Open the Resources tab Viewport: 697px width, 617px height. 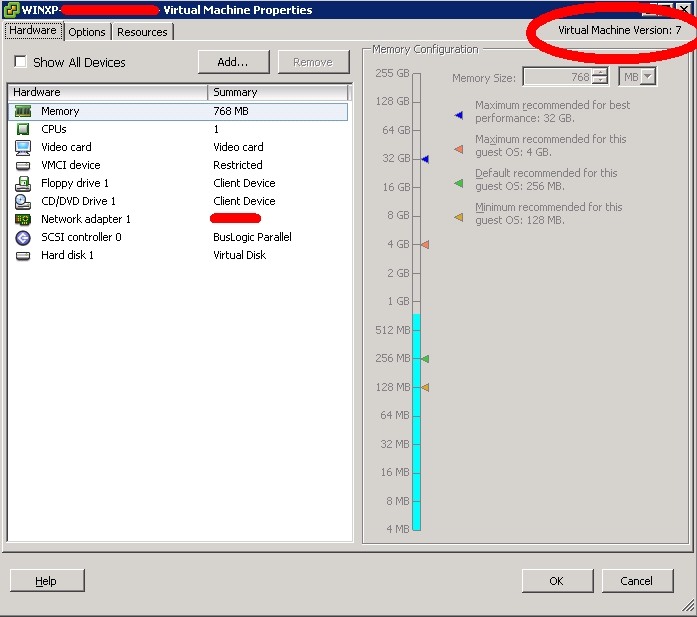[x=142, y=32]
